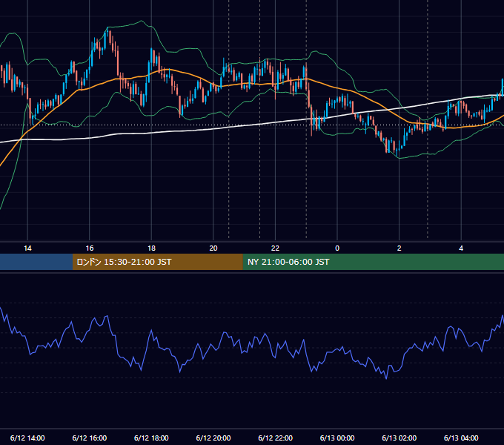Click the 6/12 20:00 time label
Viewport: 504px width, 445px height.
(x=213, y=438)
